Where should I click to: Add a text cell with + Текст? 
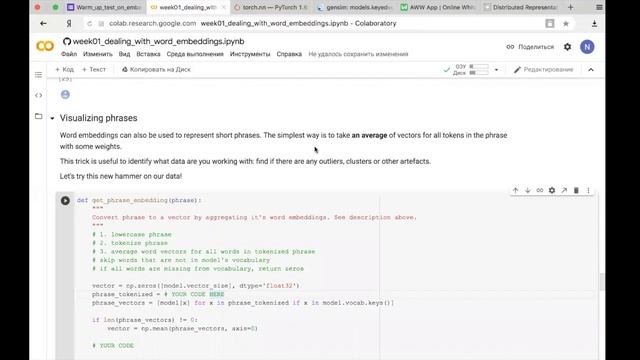94,69
